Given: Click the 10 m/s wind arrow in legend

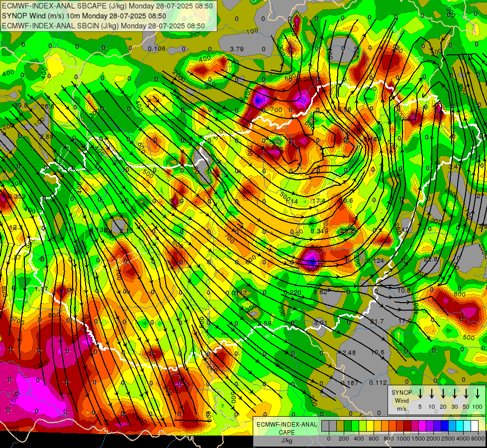Looking at the screenshot, I should 431,394.
